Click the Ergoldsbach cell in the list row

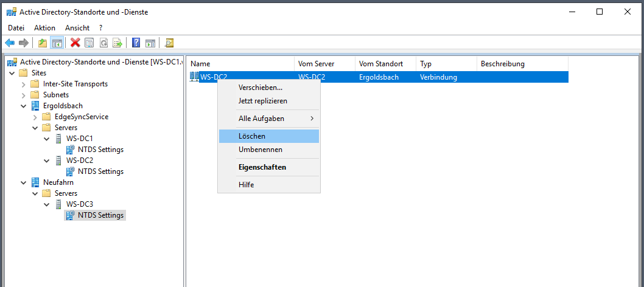tap(379, 77)
